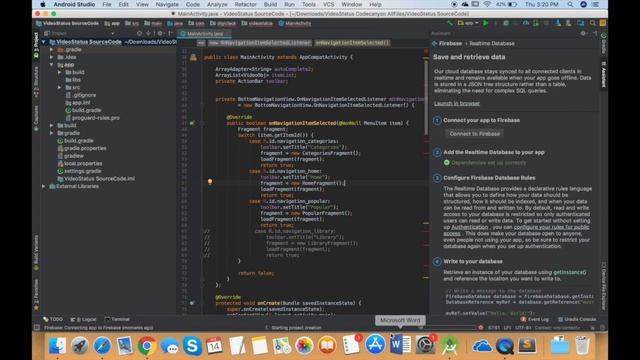The width and height of the screenshot is (640, 360).
Task: Click Spotlight search in macOS menu bar
Action: click(x=570, y=4)
